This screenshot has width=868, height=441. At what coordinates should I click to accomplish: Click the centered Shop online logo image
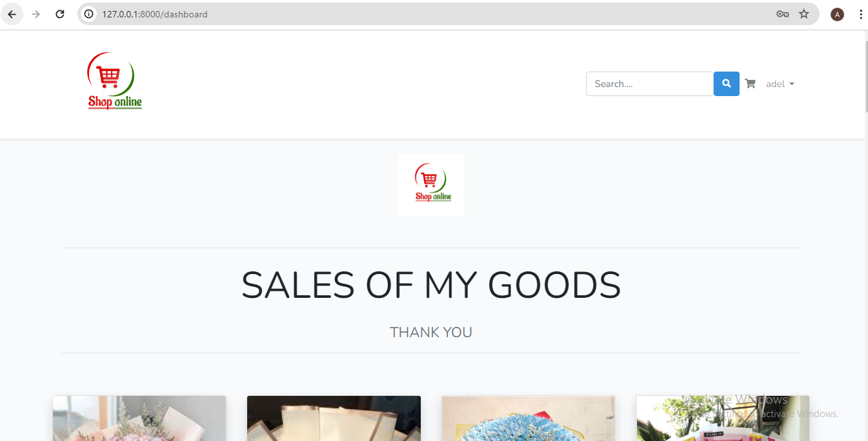point(431,185)
